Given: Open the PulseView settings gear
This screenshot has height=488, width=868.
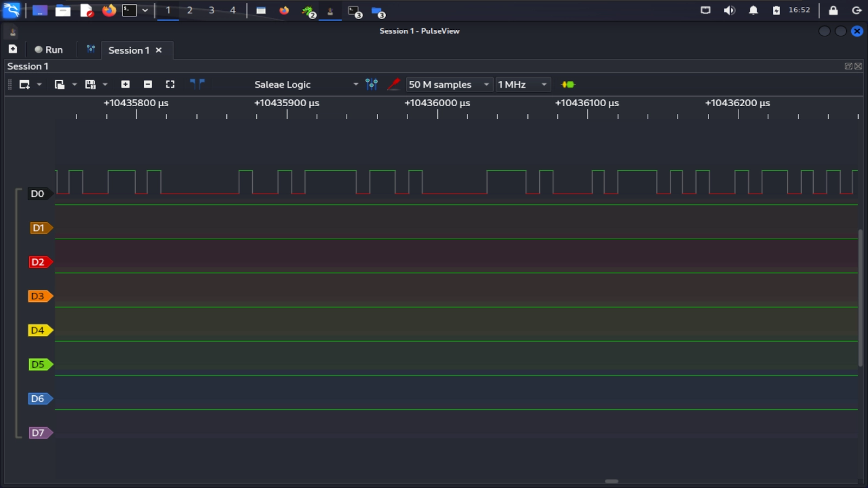Looking at the screenshot, I should [x=91, y=49].
